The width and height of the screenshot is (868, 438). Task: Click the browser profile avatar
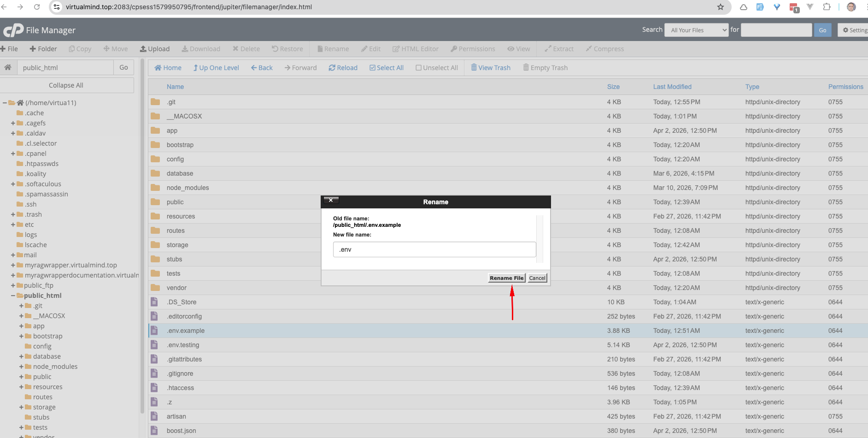pos(851,7)
